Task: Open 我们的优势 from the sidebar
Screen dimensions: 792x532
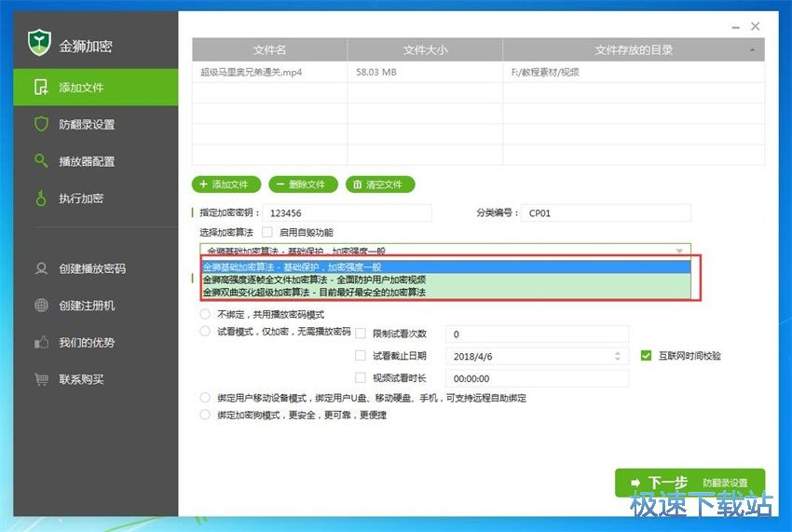Action: 95,343
